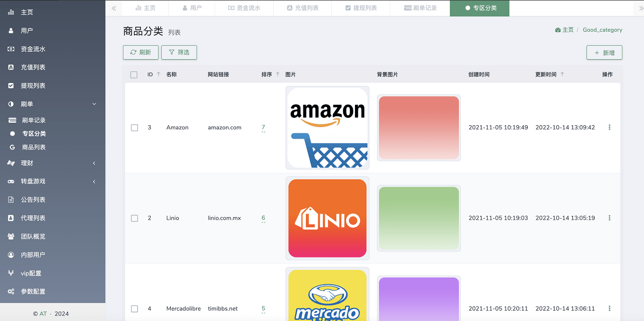Collapse sidebar with double-left-chevron icon

pos(114,8)
